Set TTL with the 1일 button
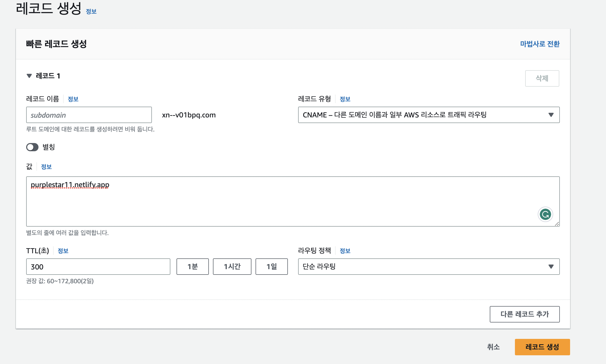 [271, 267]
